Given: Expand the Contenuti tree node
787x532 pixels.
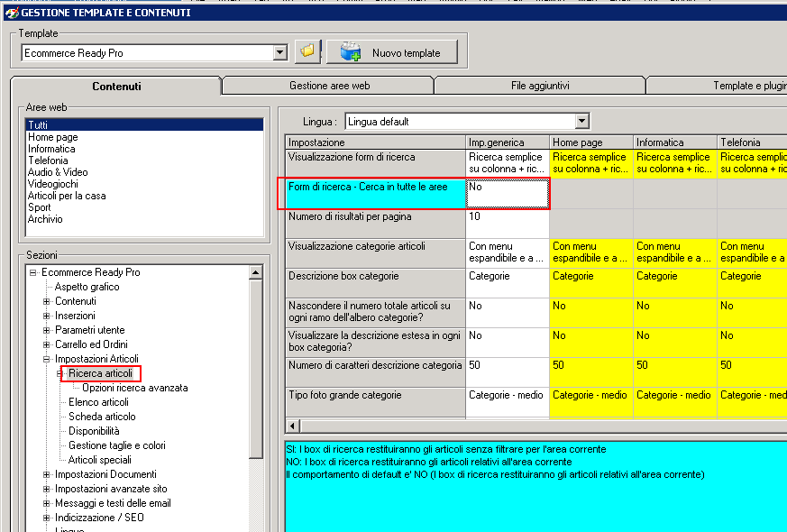Looking at the screenshot, I should click(47, 301).
